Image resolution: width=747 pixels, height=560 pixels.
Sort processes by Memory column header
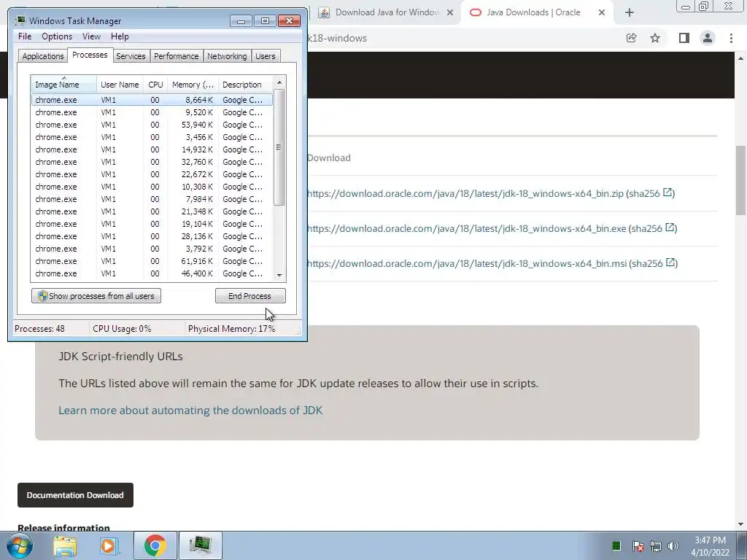(193, 85)
